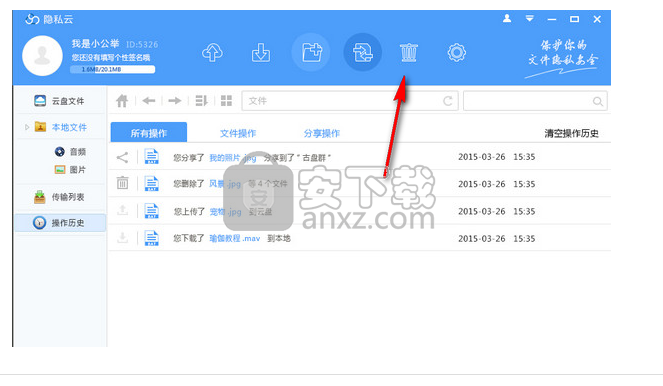Click the signature text under username
Screen dimensions: 663x386
111,57
